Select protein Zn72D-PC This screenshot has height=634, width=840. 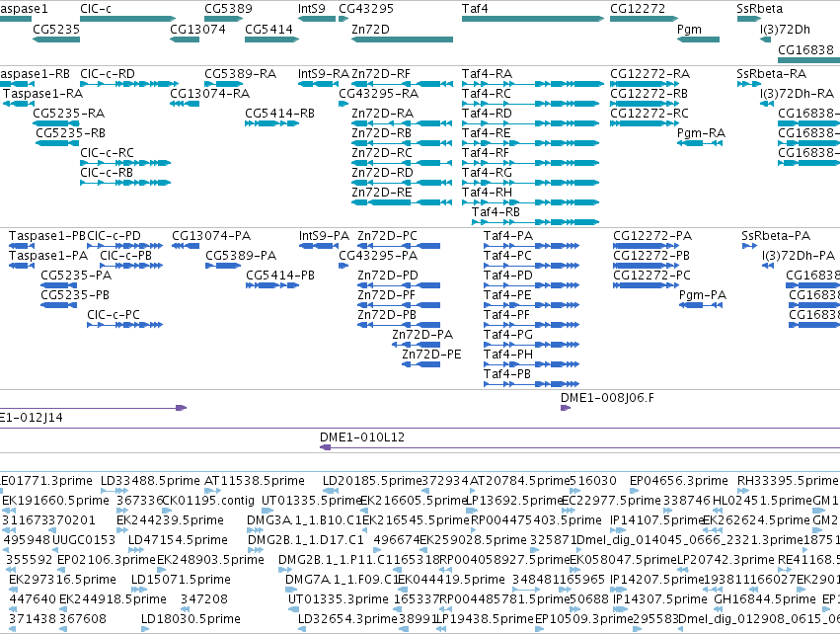[399, 246]
